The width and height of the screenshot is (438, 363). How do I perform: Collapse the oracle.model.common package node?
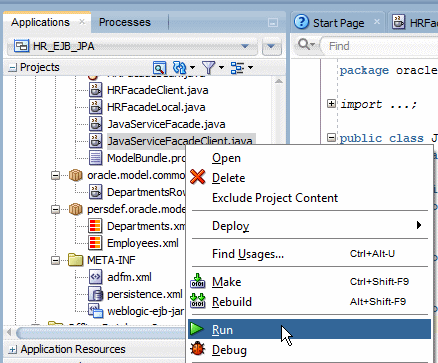pyautogui.click(x=55, y=175)
